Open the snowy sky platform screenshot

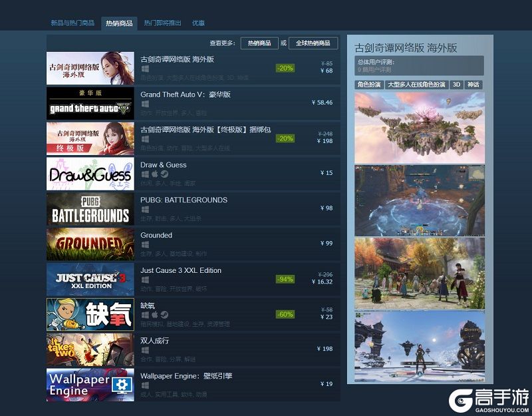click(420, 346)
